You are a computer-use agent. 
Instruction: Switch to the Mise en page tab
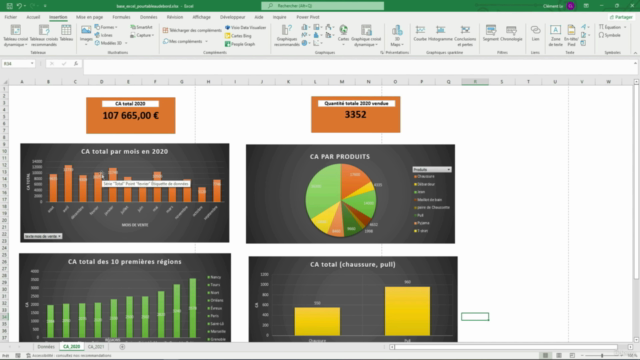click(89, 17)
